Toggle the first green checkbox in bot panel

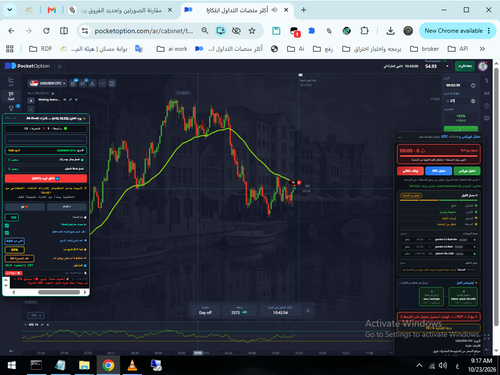7,226
